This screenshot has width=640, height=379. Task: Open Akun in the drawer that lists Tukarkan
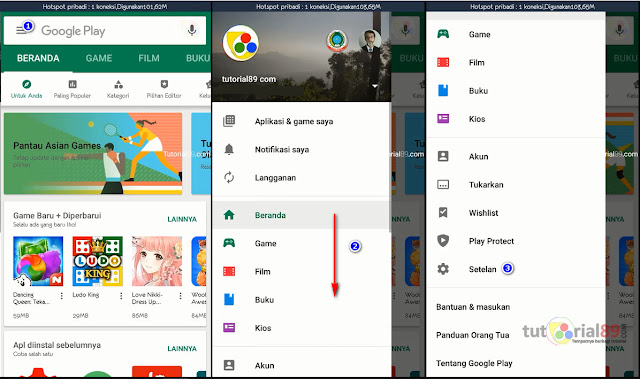click(516, 156)
